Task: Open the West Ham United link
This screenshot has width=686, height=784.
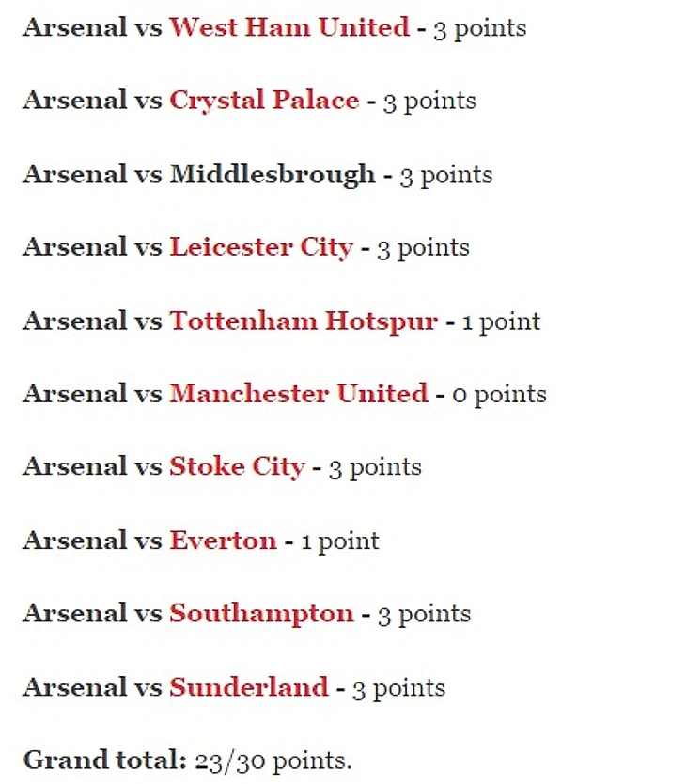Action: [289, 27]
